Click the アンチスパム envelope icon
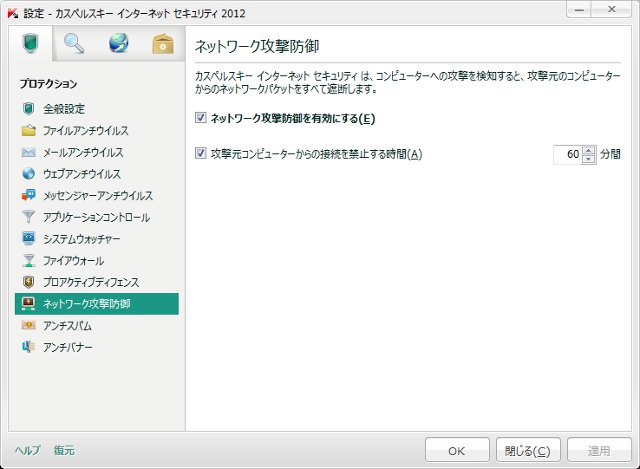Viewport: 640px width, 469px height. (28, 325)
